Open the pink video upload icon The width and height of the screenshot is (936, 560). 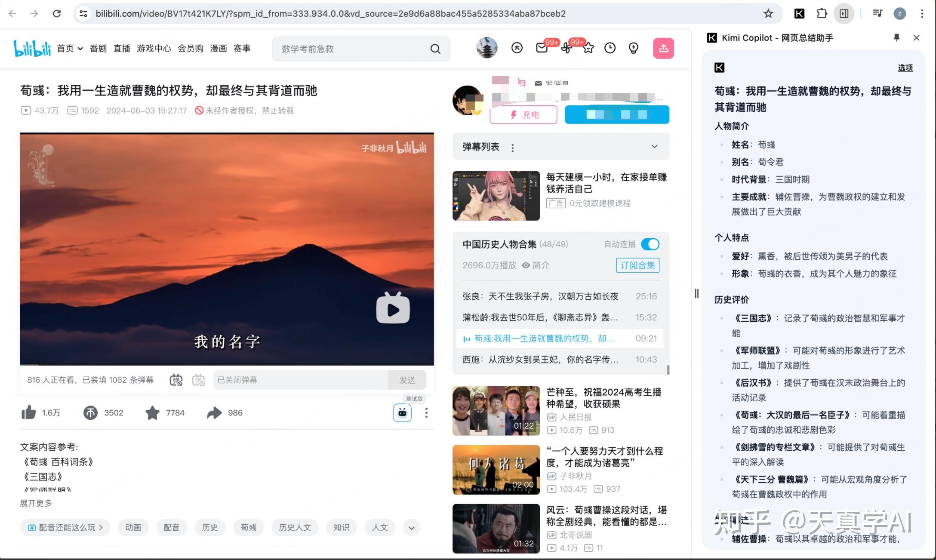(x=664, y=48)
